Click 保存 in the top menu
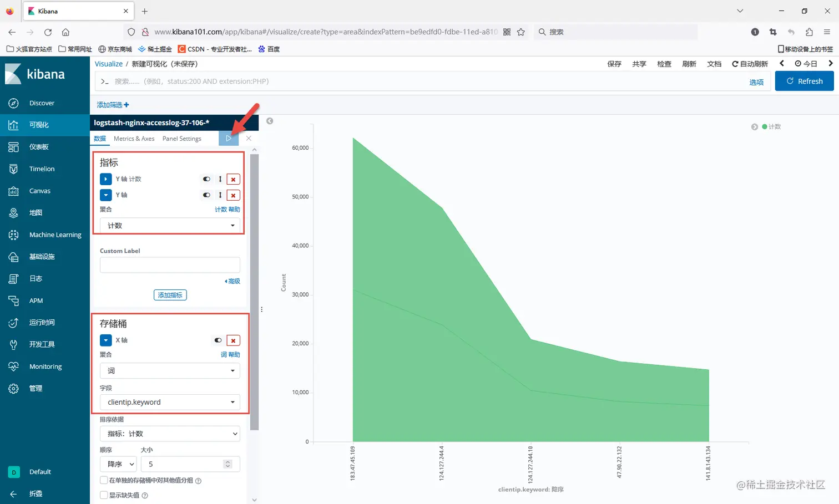This screenshot has height=504, width=839. (x=614, y=64)
